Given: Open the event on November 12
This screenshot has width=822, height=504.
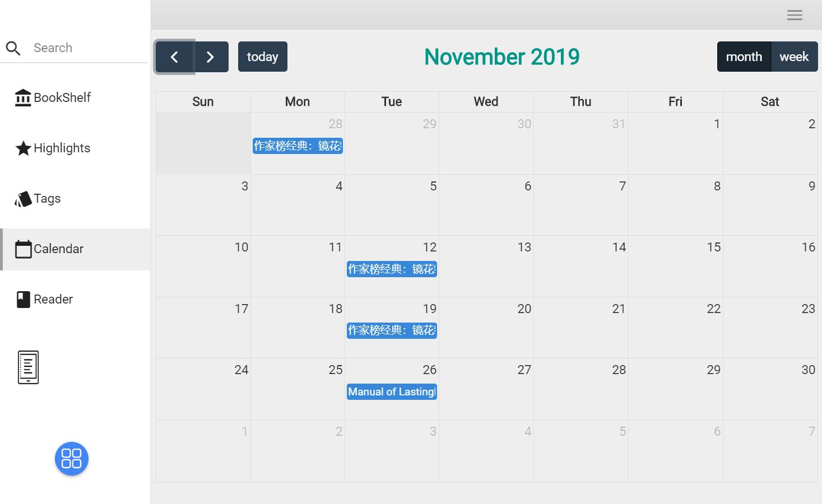Looking at the screenshot, I should [392, 269].
